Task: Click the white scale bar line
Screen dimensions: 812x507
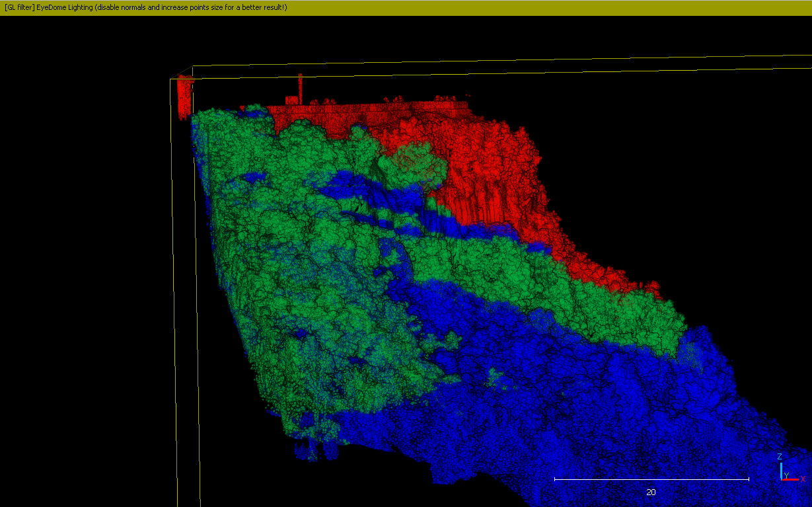Action: coord(651,479)
